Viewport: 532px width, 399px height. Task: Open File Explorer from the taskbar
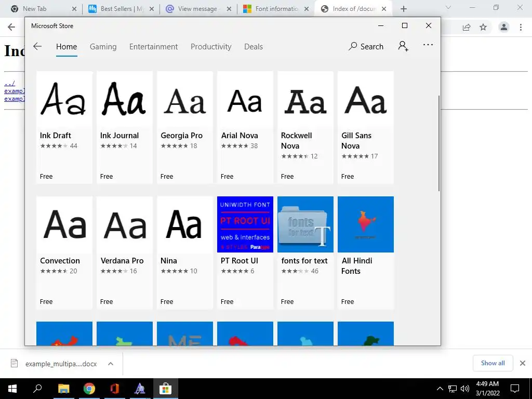(63, 389)
